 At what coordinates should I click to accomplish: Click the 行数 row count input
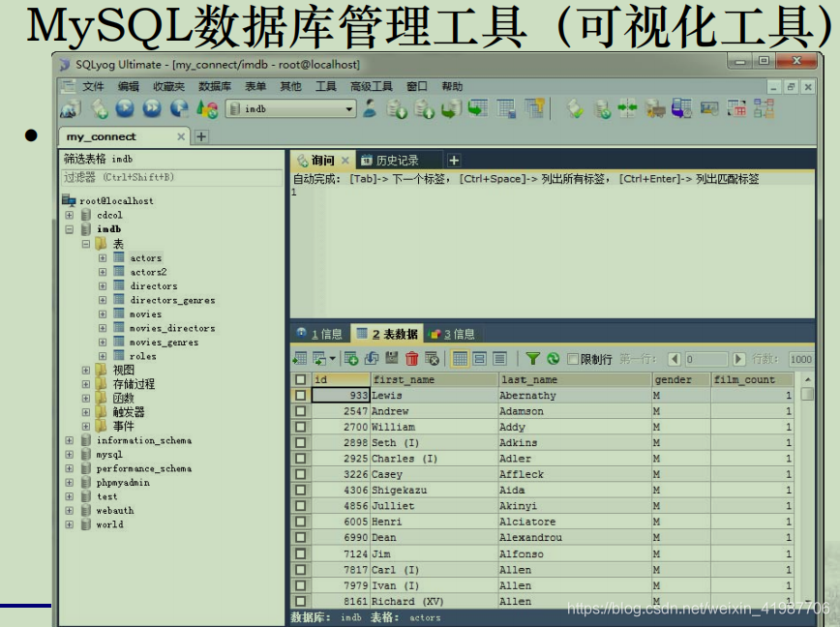(x=801, y=359)
